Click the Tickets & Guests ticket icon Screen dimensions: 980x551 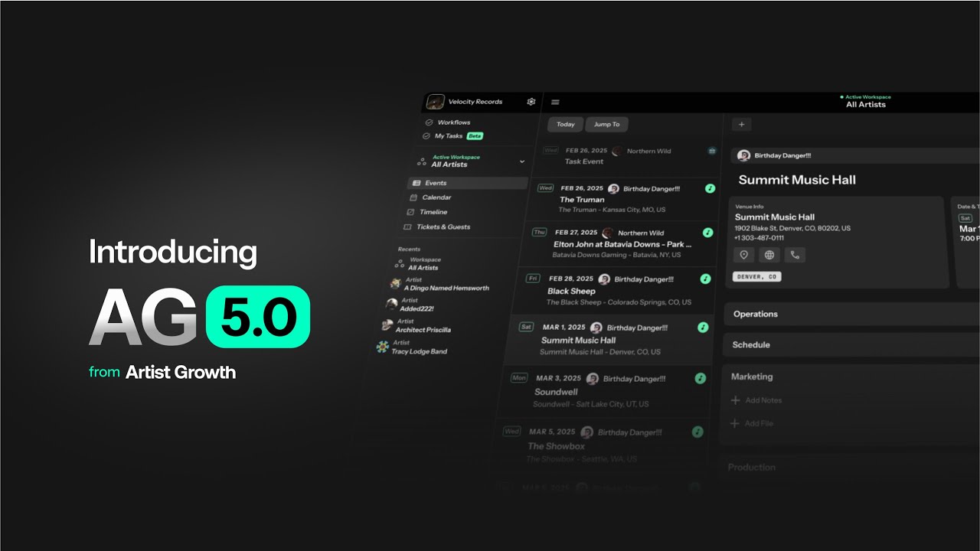click(408, 227)
